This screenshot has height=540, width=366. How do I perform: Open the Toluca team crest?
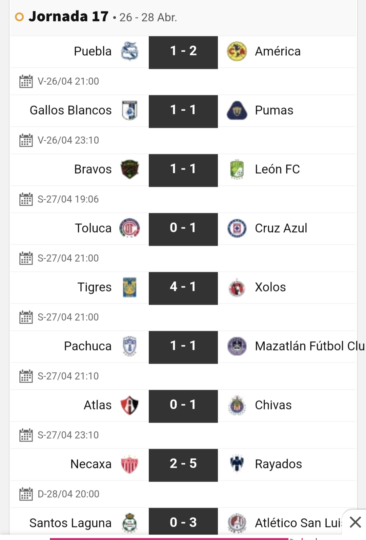click(129, 228)
